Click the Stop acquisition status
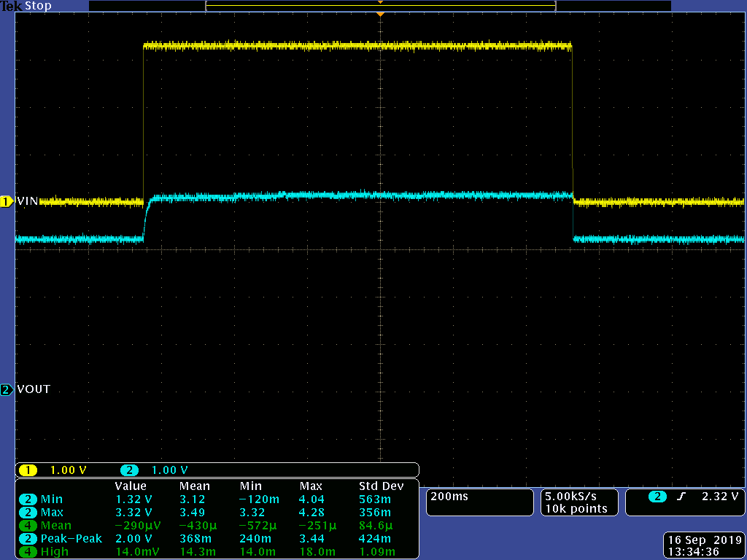The image size is (747, 560). pos(38,6)
